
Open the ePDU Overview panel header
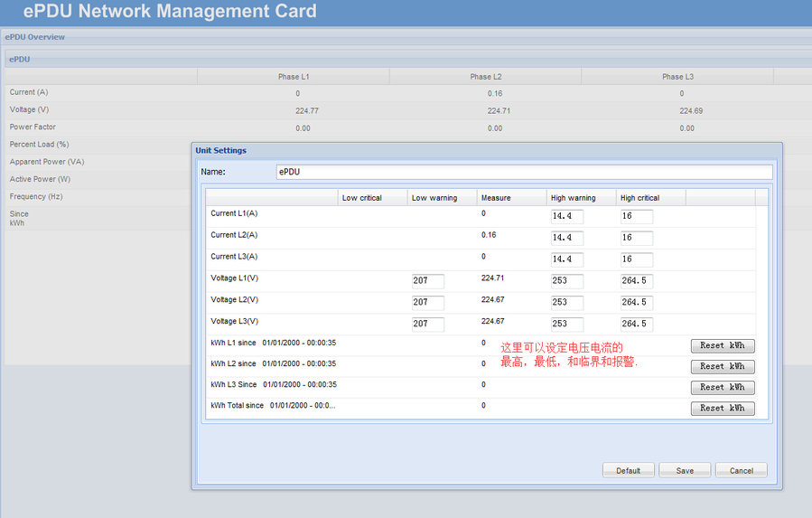point(35,37)
